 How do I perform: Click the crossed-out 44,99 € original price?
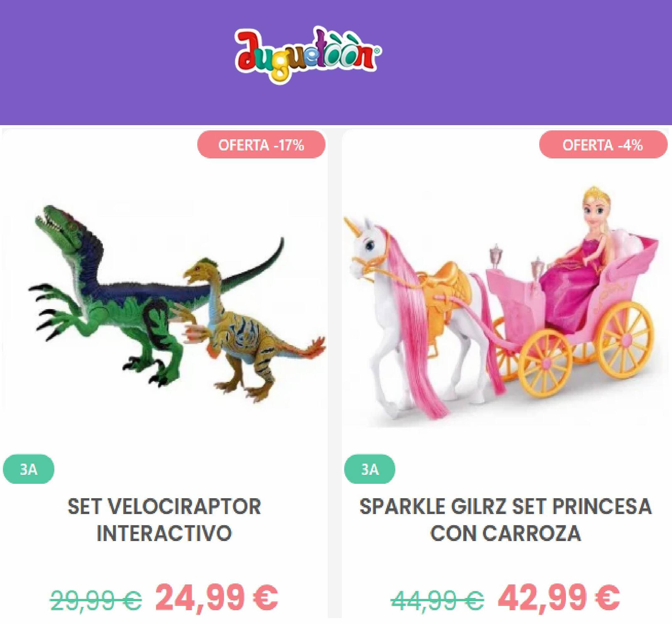point(438,600)
